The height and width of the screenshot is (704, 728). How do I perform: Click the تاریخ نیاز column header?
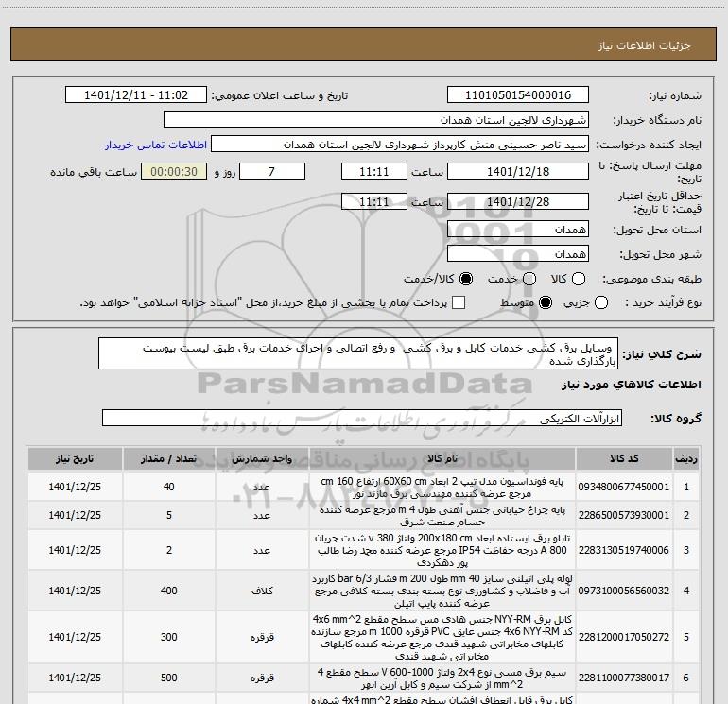coord(75,458)
